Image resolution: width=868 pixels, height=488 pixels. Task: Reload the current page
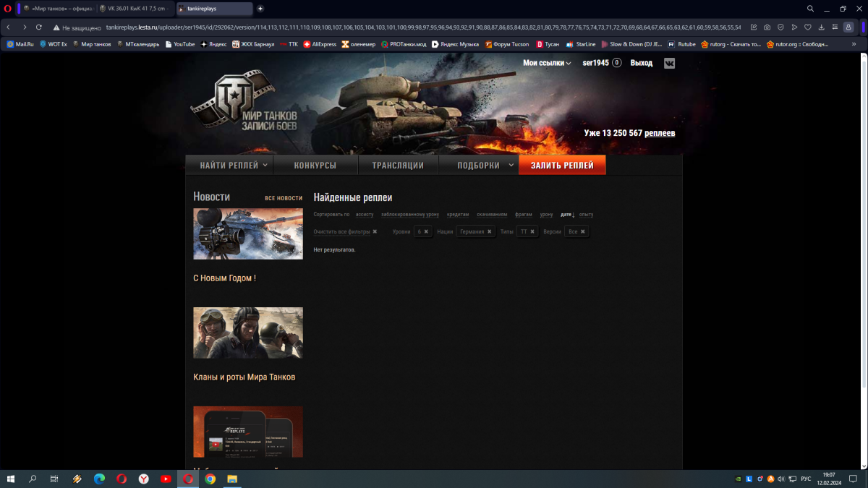click(39, 27)
